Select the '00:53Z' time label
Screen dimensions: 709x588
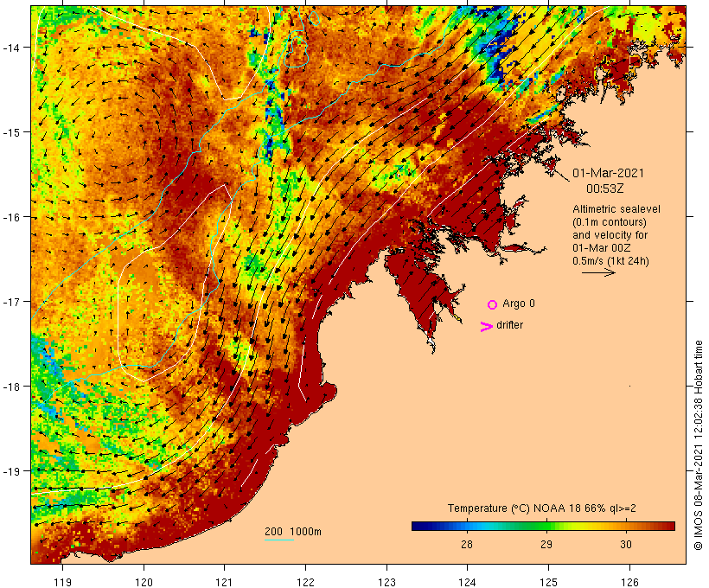pyautogui.click(x=605, y=189)
